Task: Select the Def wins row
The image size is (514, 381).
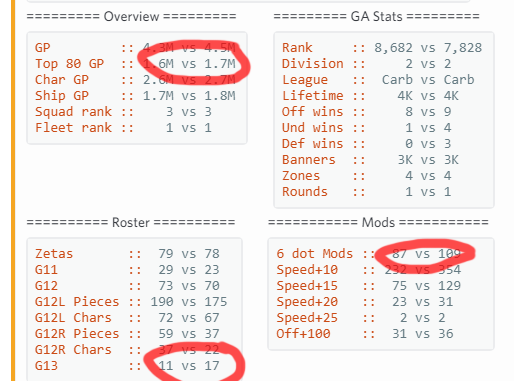Action: click(367, 144)
